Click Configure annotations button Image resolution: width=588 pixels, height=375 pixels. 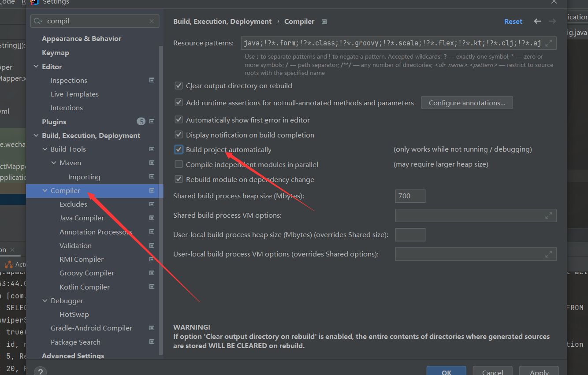467,103
